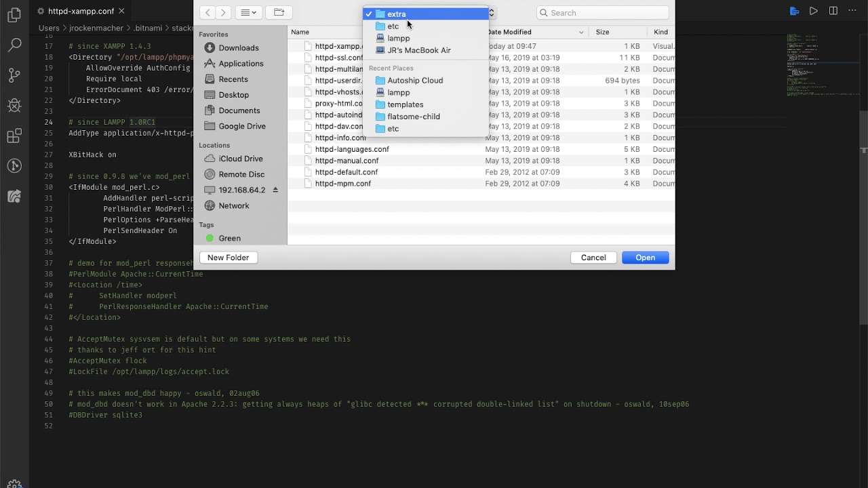Open the Extensions view in VS Code
The width and height of the screenshot is (868, 488).
pyautogui.click(x=14, y=136)
